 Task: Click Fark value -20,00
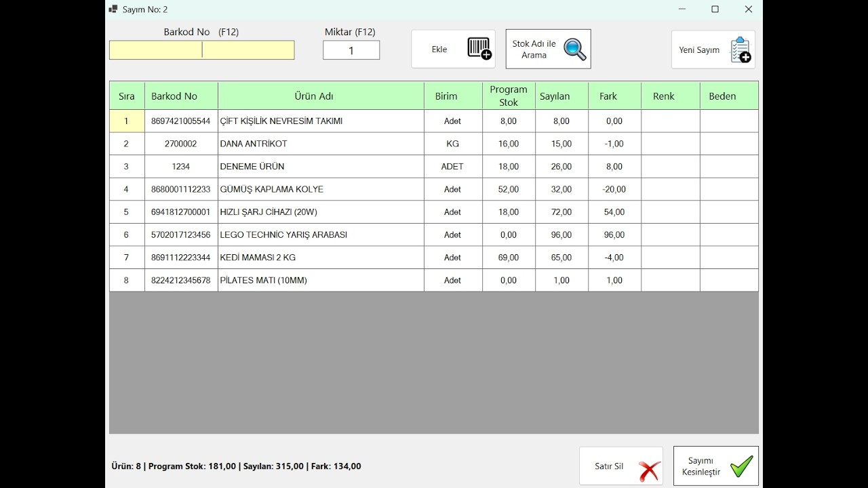pos(614,189)
